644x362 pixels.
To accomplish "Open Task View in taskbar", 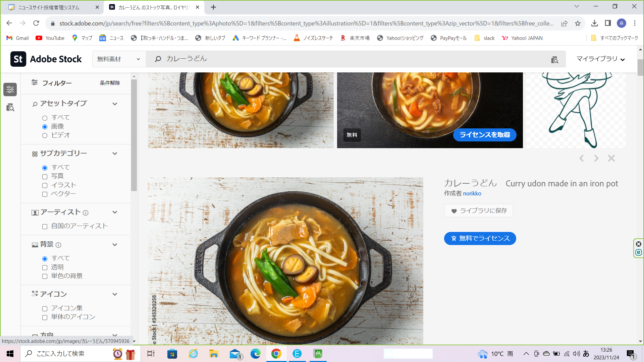I will point(151,354).
